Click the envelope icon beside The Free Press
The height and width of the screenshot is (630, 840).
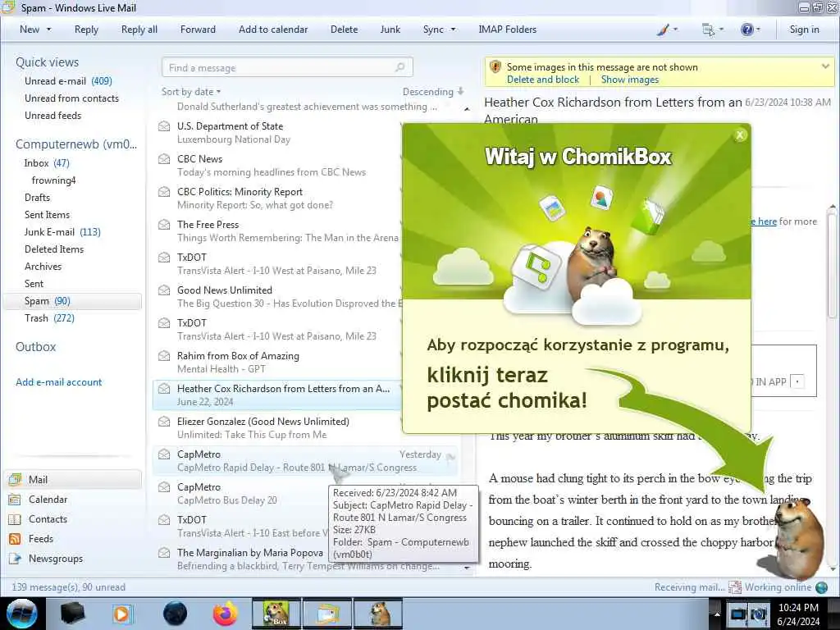[x=164, y=225]
